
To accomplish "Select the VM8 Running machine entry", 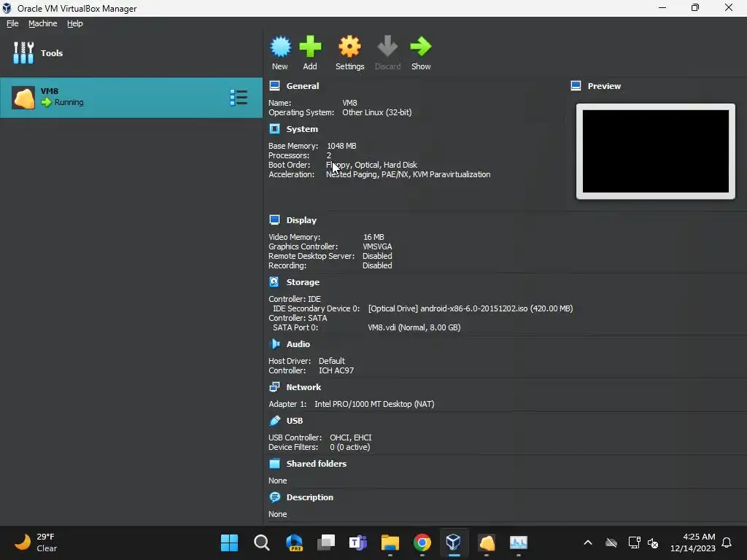I will (x=131, y=98).
